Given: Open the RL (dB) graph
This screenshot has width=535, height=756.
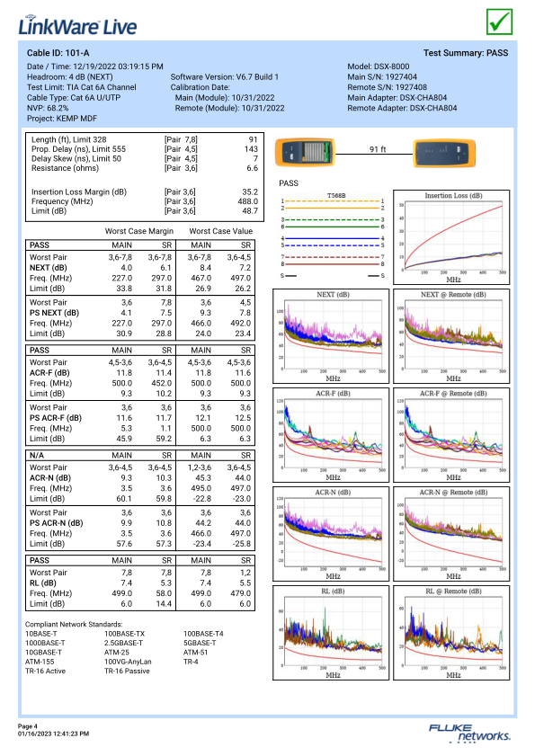Looking at the screenshot, I should [331, 633].
